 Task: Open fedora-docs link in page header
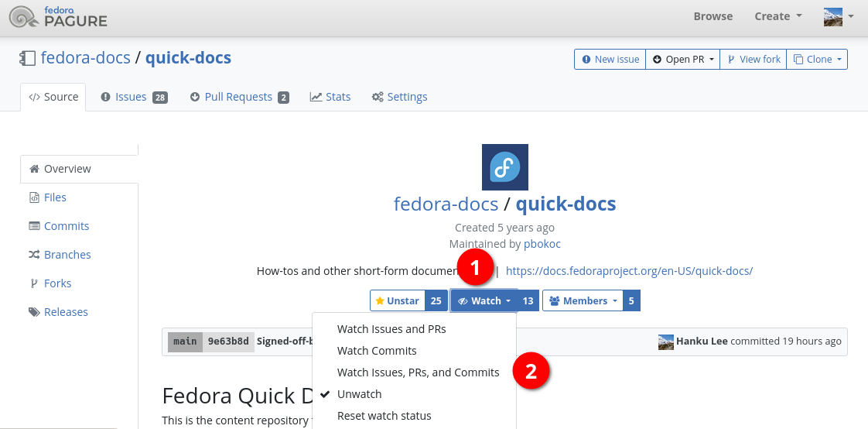(85, 57)
